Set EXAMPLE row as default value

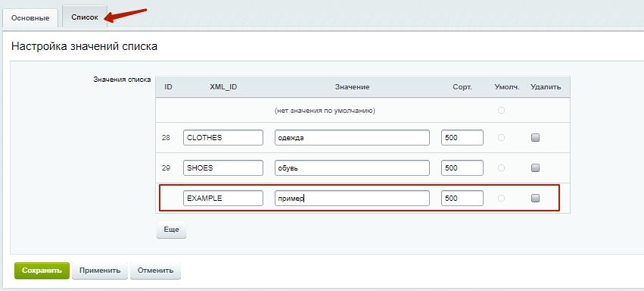coord(501,198)
